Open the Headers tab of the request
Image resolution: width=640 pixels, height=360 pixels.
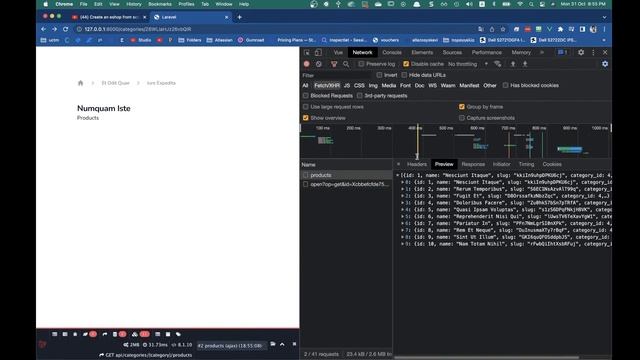(417, 164)
